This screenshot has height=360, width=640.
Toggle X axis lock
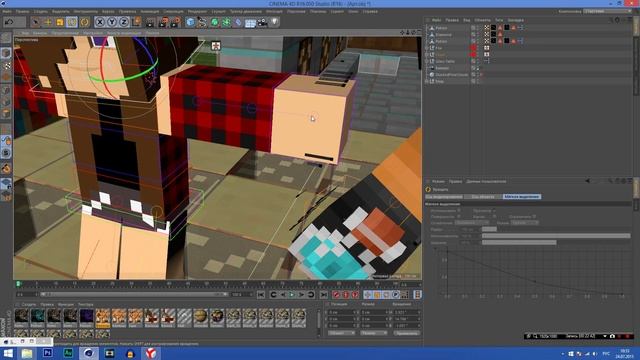tap(100, 22)
